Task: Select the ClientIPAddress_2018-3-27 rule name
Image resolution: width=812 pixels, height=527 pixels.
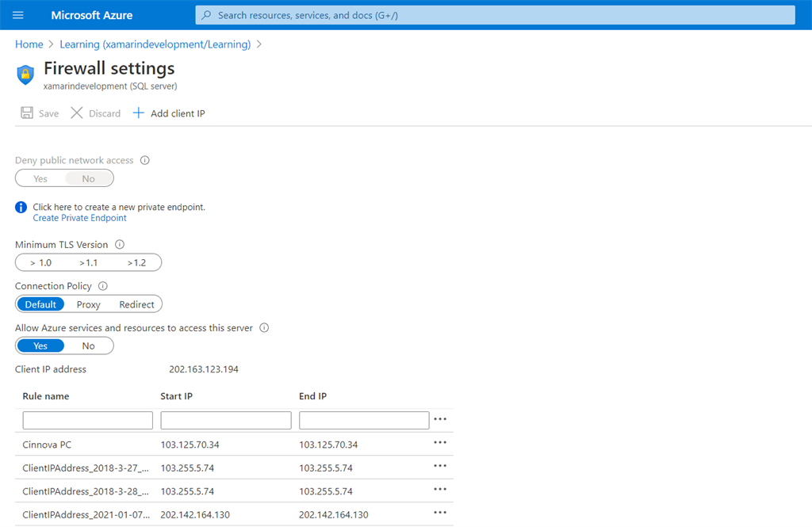Action: pyautogui.click(x=86, y=468)
